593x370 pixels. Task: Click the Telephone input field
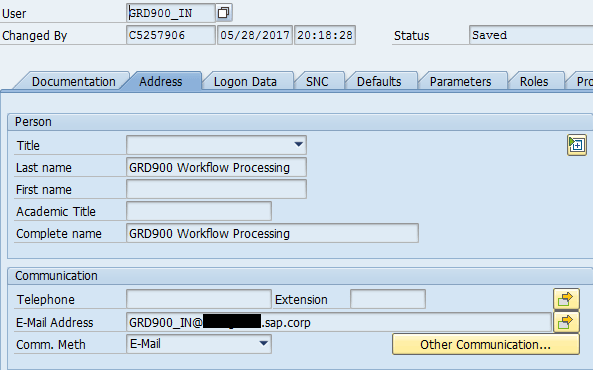(x=199, y=299)
